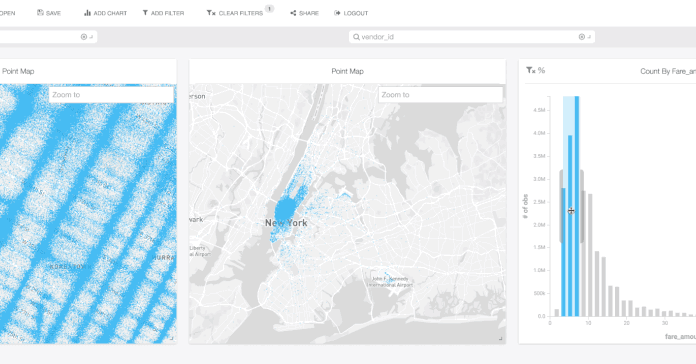Focus the vendor_id filter search field
Image resolution: width=696 pixels, height=364 pixels.
[466, 37]
